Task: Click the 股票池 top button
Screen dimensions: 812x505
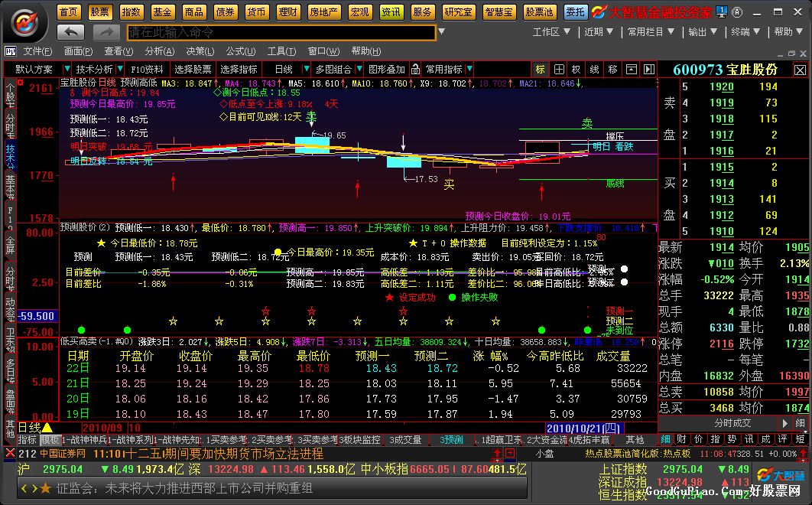Action: tap(539, 12)
